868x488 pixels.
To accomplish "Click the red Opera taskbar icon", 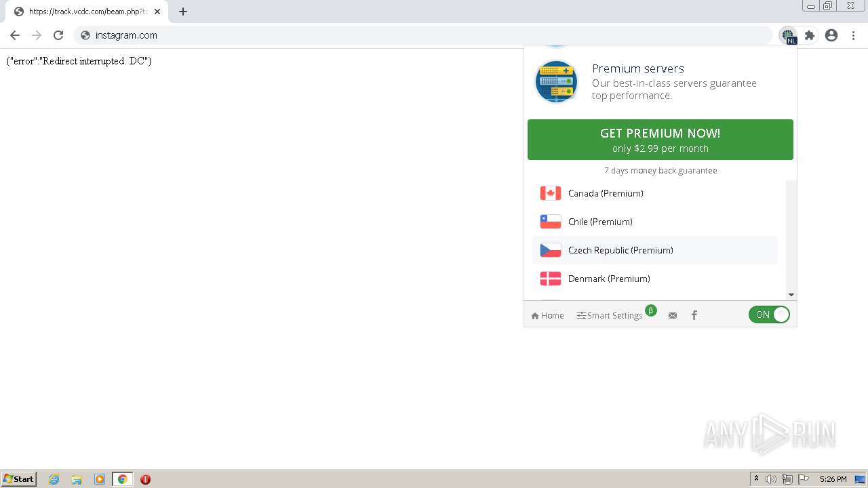I will 145,479.
